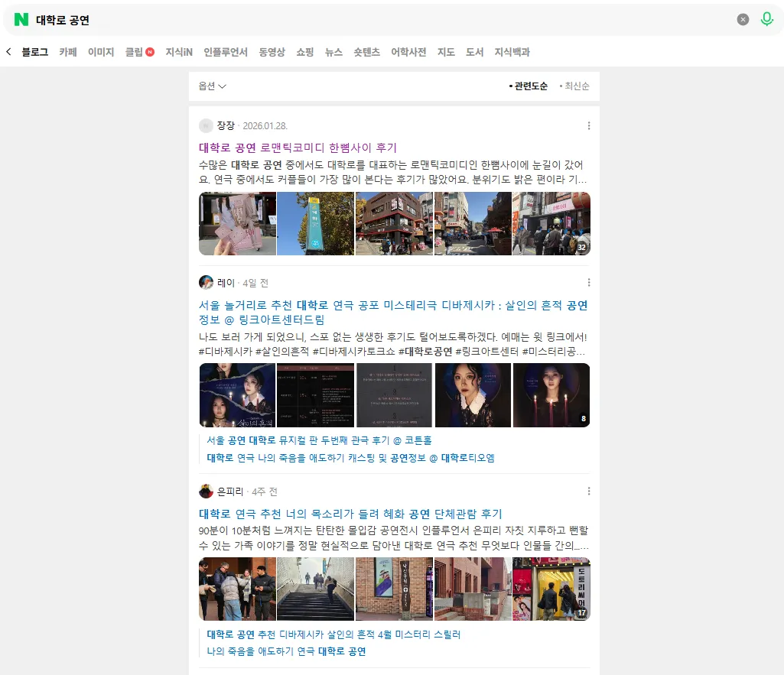Open the teal street sign photo thumbnail

[315, 224]
